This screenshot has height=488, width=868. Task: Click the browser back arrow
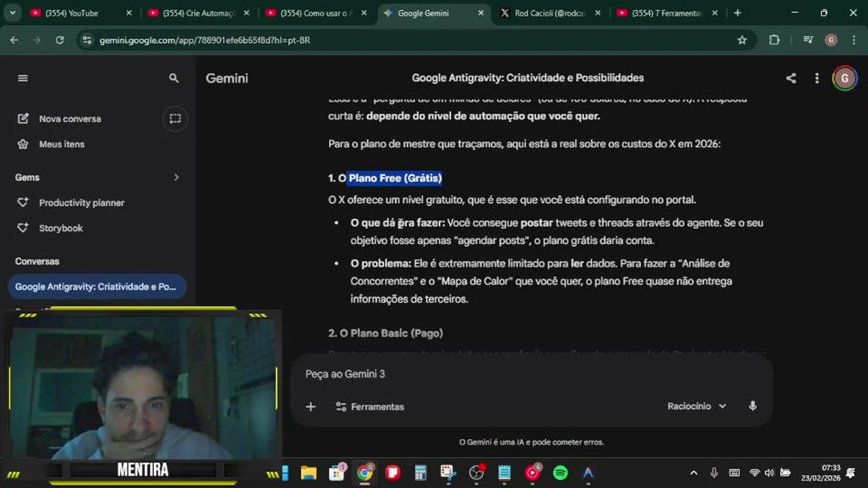[x=14, y=40]
